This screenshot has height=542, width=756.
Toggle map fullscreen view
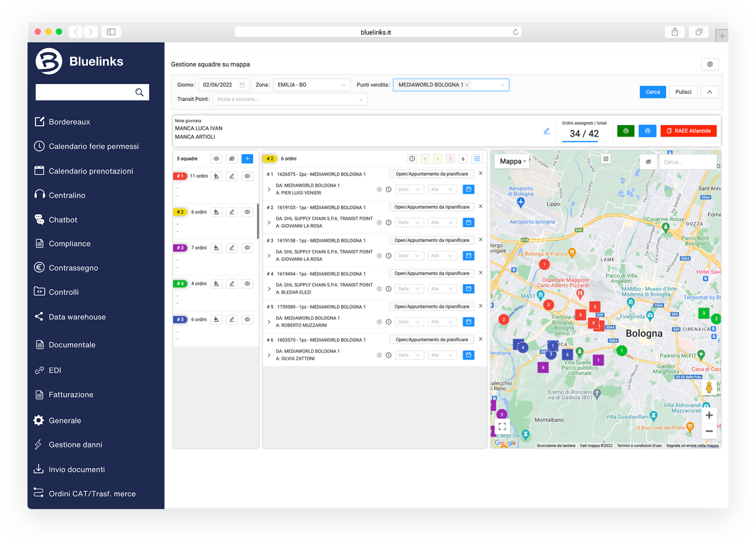click(x=502, y=426)
